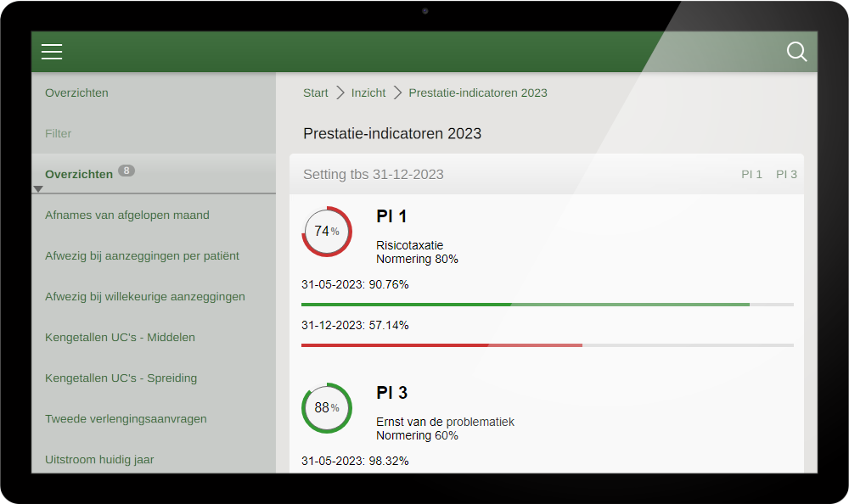Open the Filter section in sidebar

coord(59,133)
